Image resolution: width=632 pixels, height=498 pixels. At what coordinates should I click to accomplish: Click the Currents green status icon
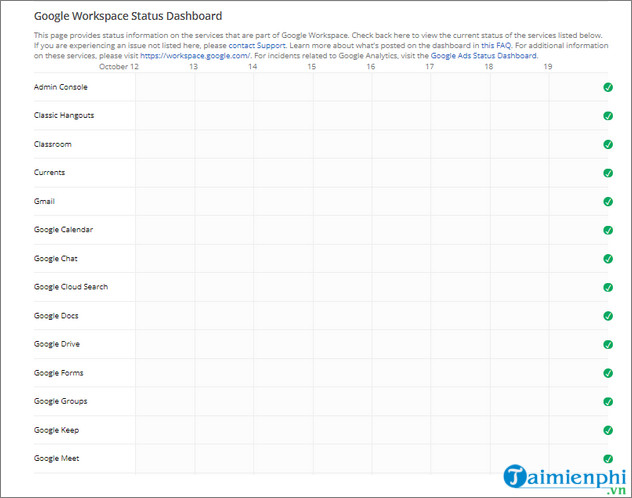pyautogui.click(x=608, y=173)
